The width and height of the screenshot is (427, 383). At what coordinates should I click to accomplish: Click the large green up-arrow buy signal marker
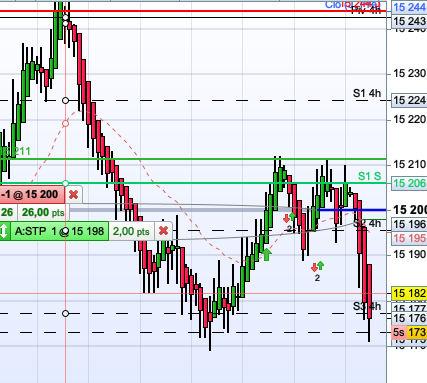[267, 254]
